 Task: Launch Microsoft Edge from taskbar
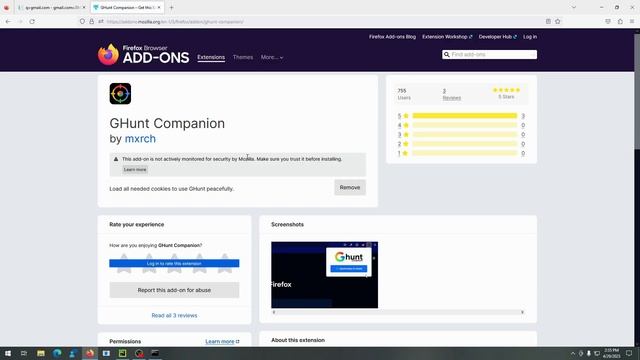coord(57,353)
